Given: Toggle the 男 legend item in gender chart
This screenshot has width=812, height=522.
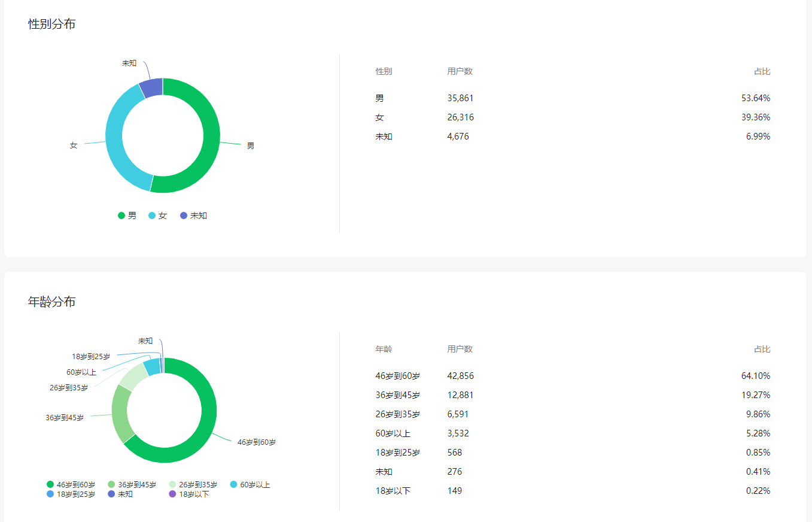Looking at the screenshot, I should click(x=127, y=216).
